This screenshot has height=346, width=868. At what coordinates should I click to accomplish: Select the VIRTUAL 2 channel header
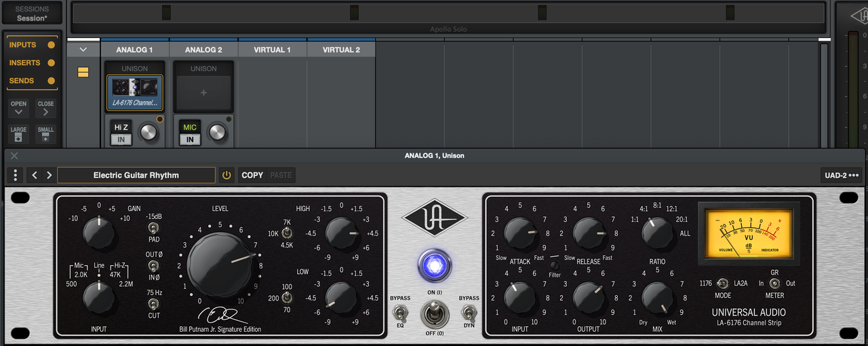pos(341,50)
